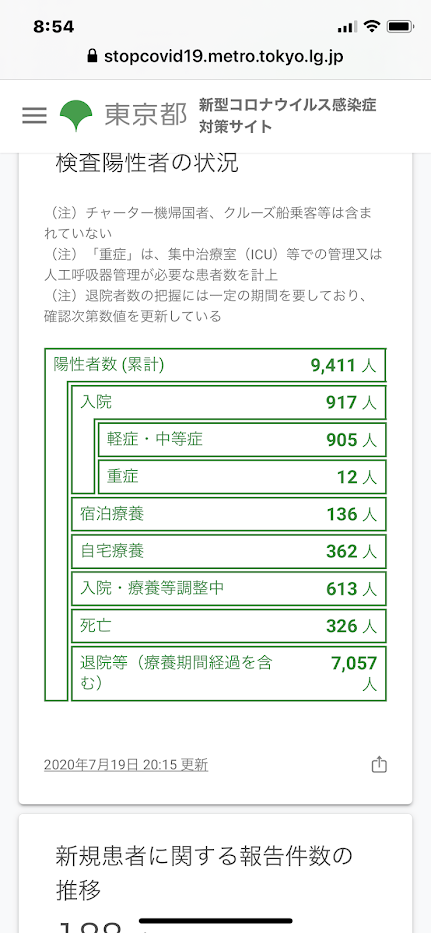Viewport: 431px width, 933px height.
Task: Select the 死亡 326人 row
Action: coord(229,626)
